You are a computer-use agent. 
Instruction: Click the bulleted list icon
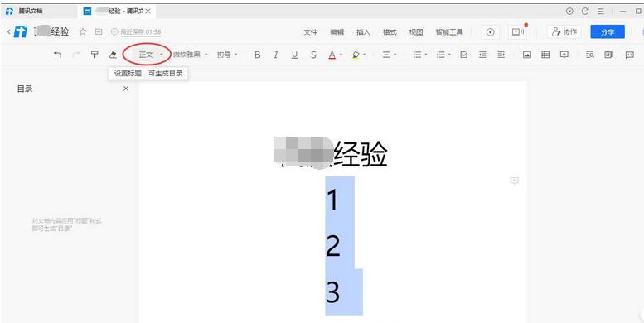[417, 55]
